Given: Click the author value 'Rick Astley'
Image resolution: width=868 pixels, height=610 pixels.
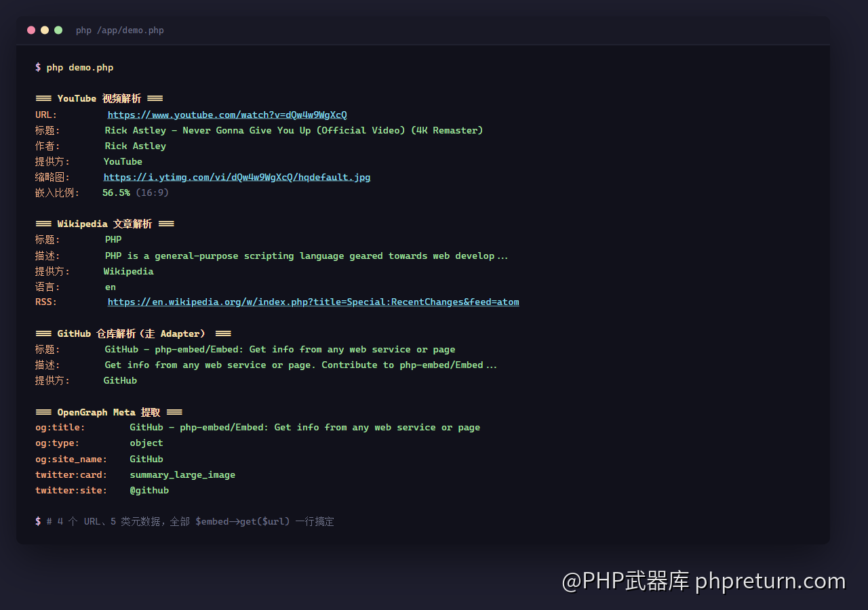Looking at the screenshot, I should coord(136,146).
